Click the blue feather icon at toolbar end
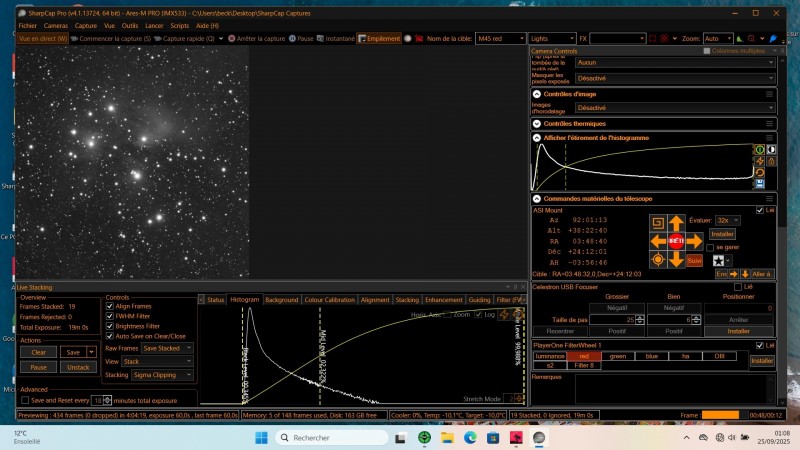The width and height of the screenshot is (800, 450). (x=773, y=38)
